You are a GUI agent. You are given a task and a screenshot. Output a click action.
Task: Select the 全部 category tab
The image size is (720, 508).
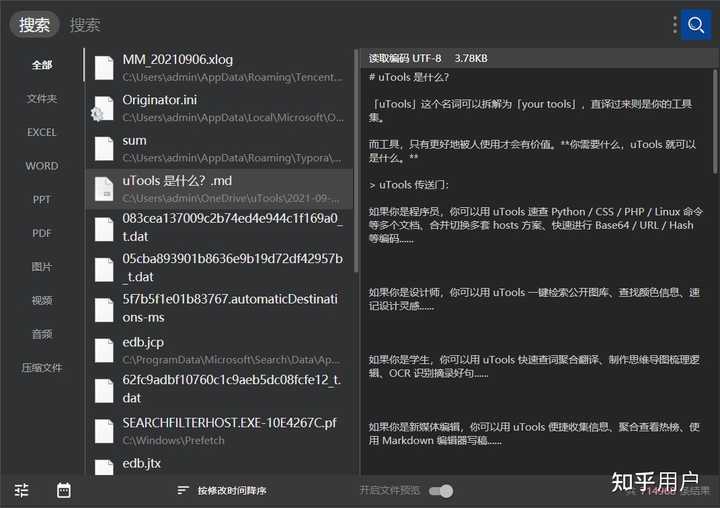tap(42, 65)
